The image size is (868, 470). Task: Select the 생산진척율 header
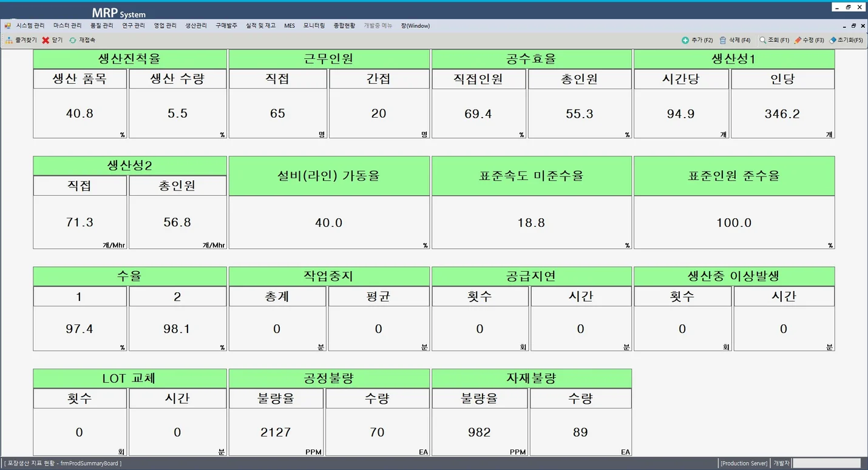130,59
